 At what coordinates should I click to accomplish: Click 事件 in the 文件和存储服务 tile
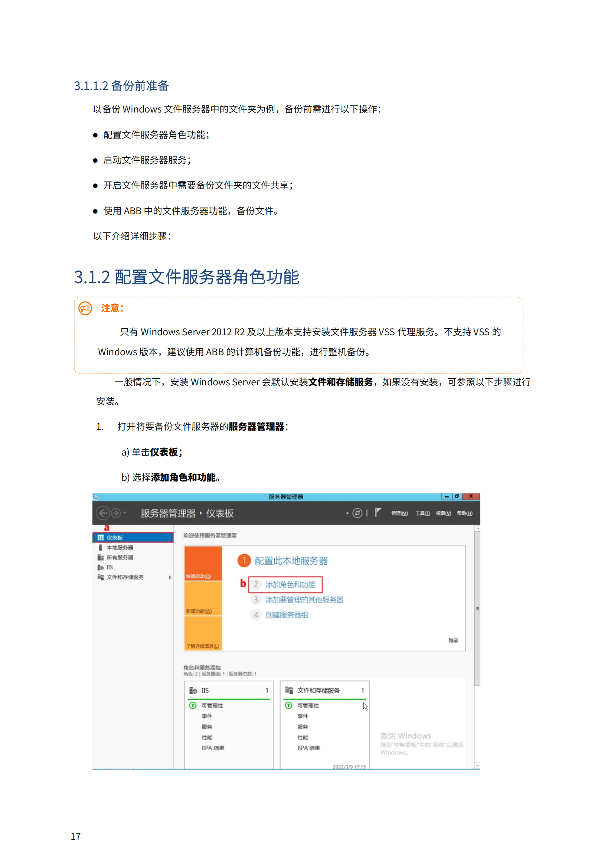pyautogui.click(x=303, y=716)
